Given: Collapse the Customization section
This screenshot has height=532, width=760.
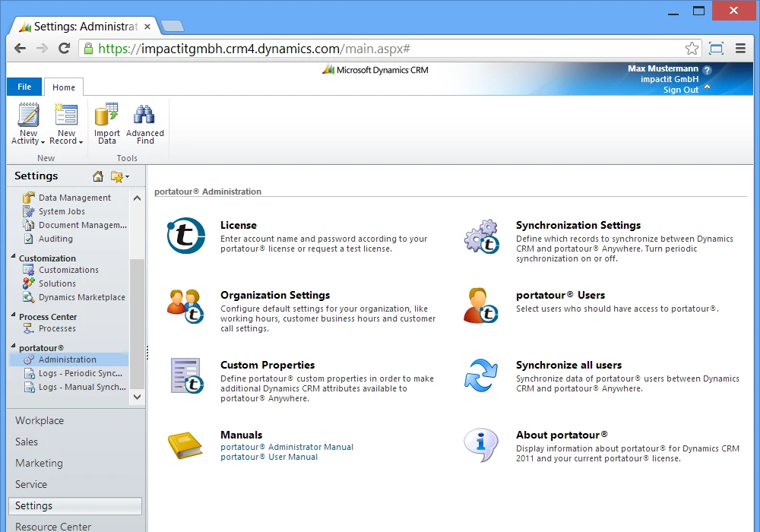Looking at the screenshot, I should point(14,256).
